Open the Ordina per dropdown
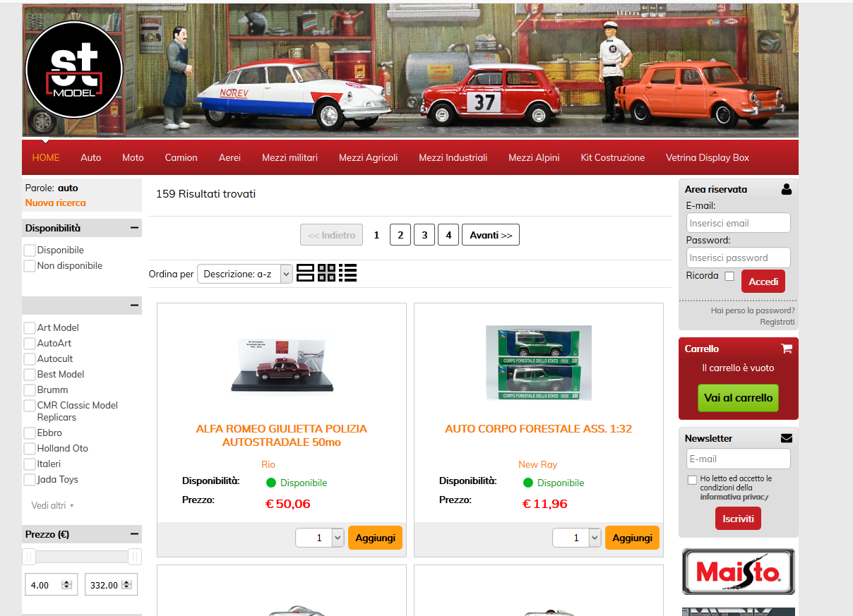 (245, 274)
